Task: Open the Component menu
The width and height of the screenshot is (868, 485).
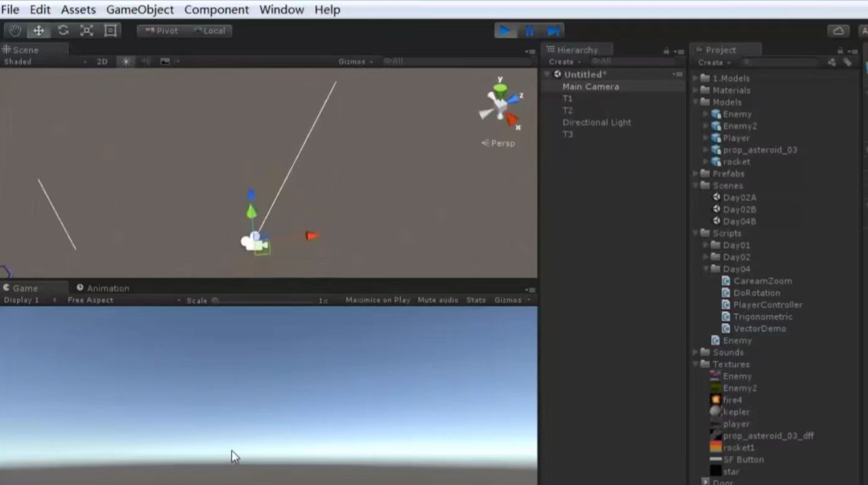Action: click(x=216, y=10)
